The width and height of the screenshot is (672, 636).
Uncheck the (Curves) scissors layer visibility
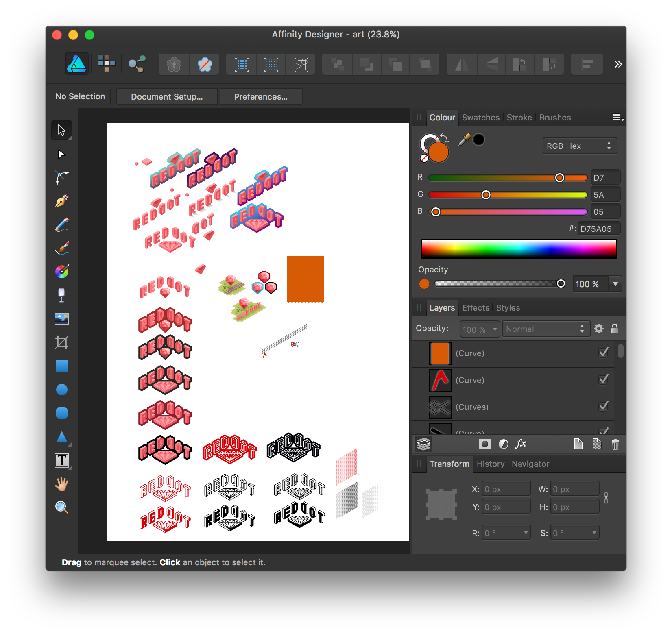604,407
